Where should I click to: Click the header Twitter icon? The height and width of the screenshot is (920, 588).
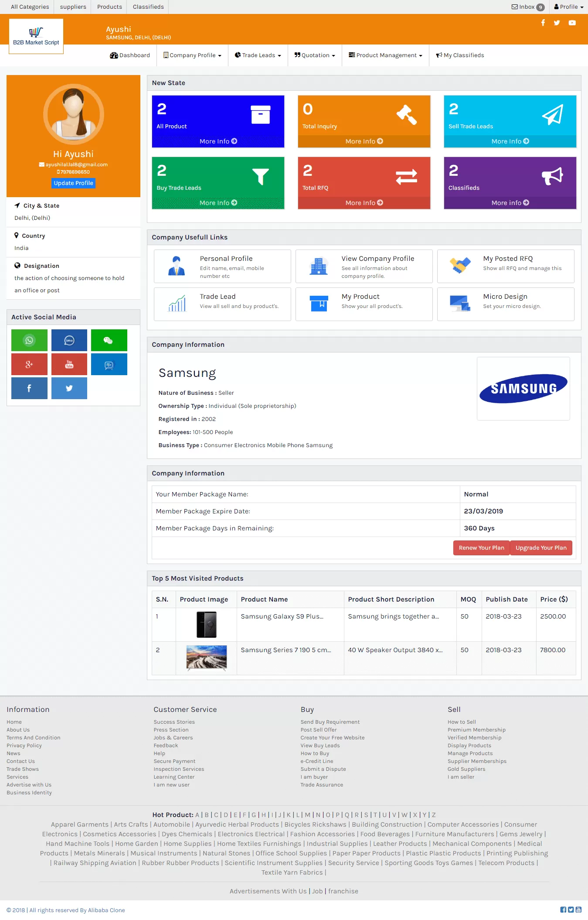pyautogui.click(x=557, y=23)
